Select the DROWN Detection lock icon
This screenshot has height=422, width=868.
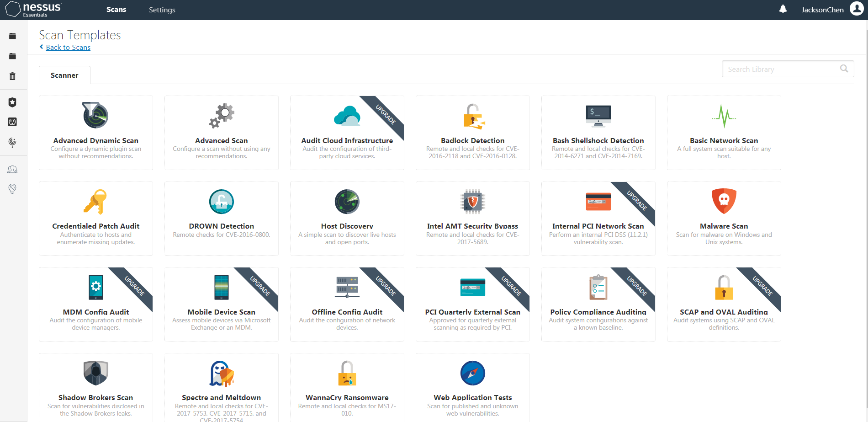[222, 202]
